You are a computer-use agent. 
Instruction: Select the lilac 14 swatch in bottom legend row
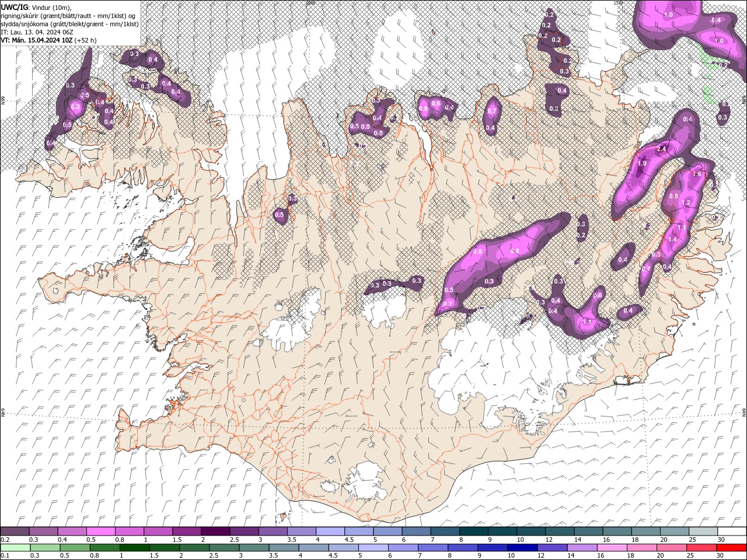tap(582, 548)
